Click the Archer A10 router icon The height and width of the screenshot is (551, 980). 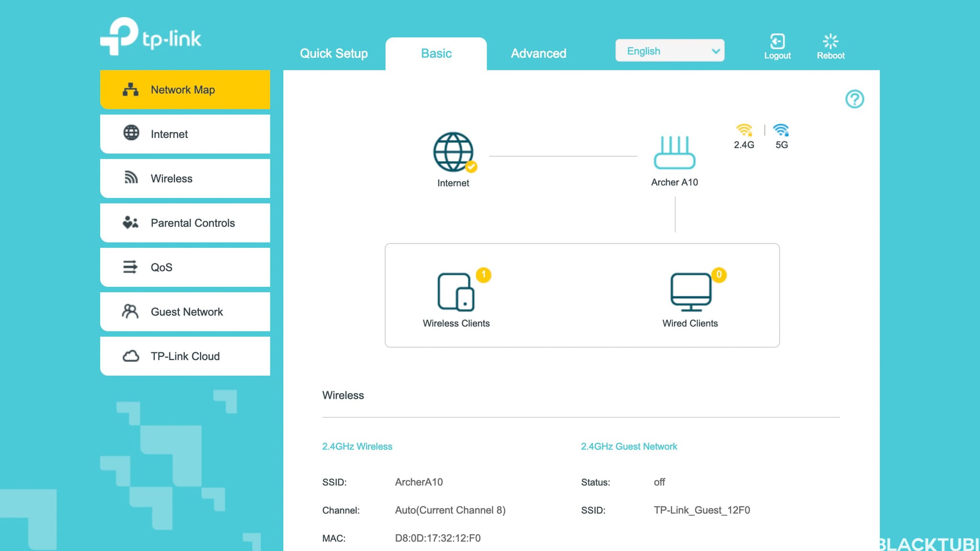[674, 153]
